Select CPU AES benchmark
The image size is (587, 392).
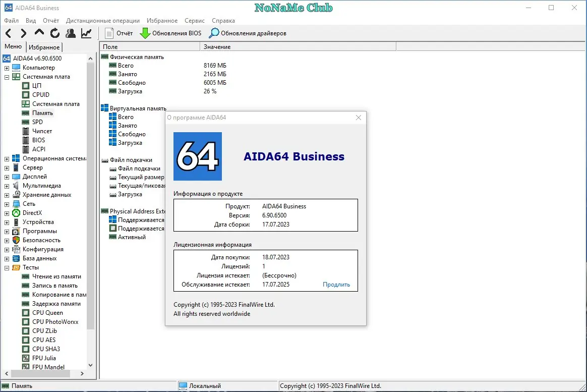pos(44,340)
